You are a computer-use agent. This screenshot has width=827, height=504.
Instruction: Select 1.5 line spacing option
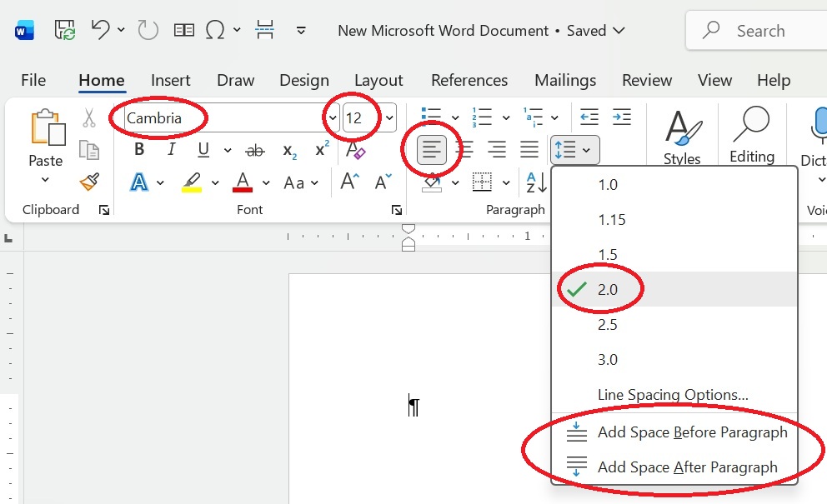tap(608, 255)
